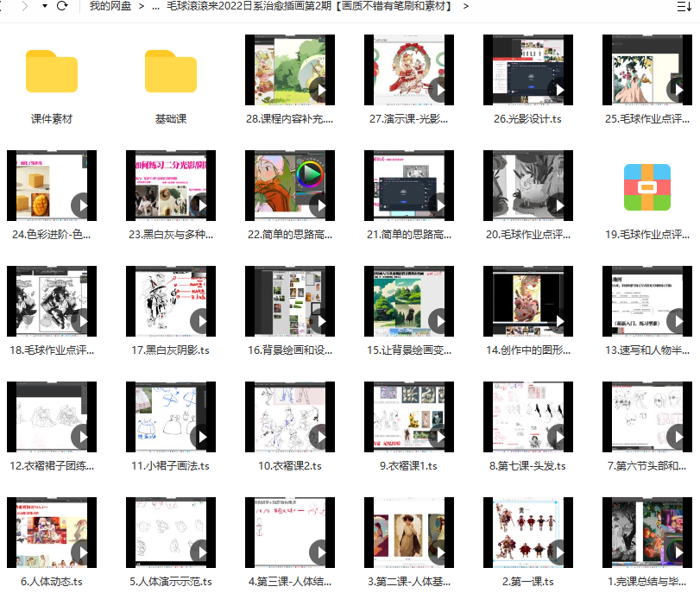The height and width of the screenshot is (593, 700).
Task: Click the forward navigation arrow
Action: click(x=23, y=7)
